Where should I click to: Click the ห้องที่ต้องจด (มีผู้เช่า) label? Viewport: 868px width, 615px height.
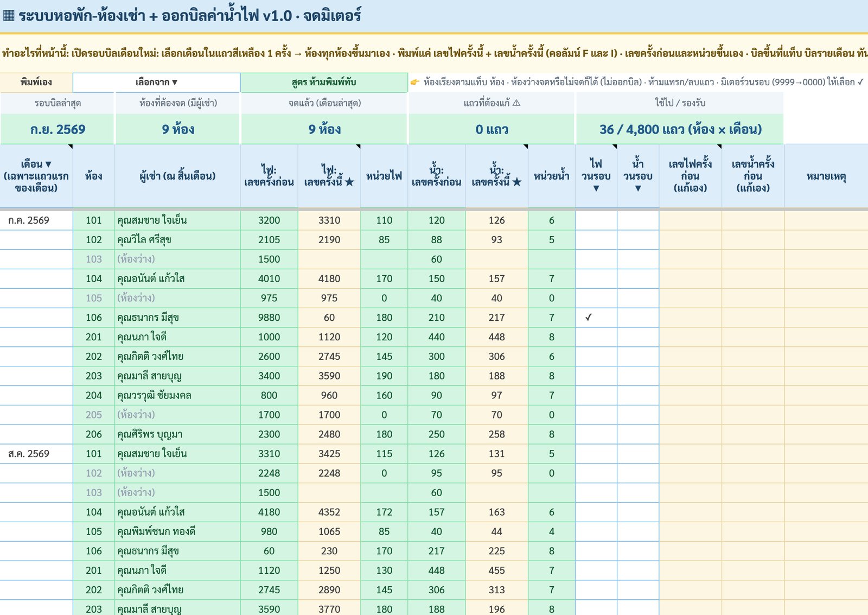[x=178, y=103]
